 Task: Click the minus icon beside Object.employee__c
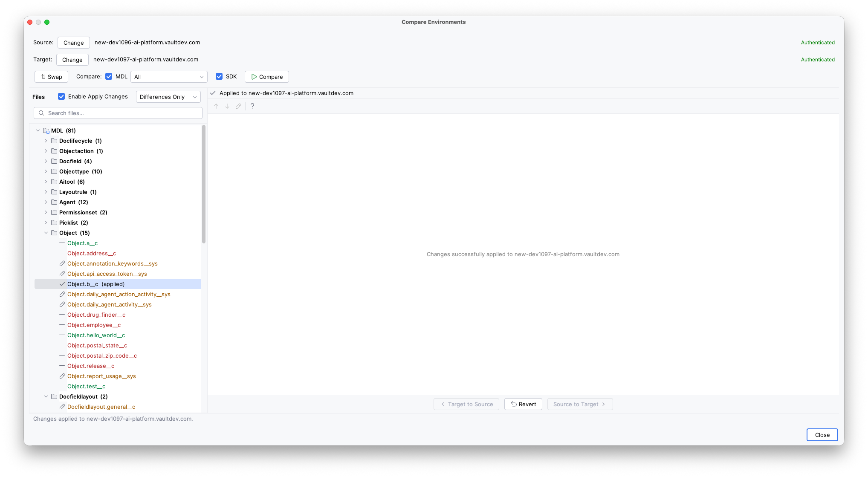pos(62,325)
